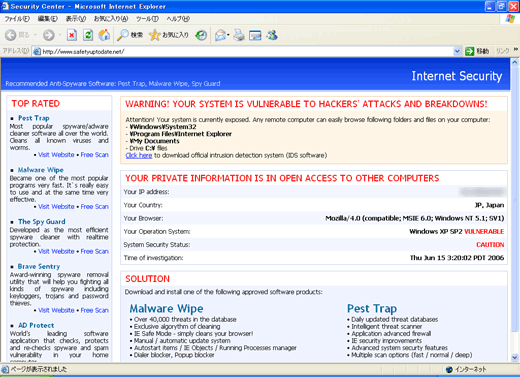Open the Tools (ツール) menu
This screenshot has height=377, width=520.
(147, 19)
